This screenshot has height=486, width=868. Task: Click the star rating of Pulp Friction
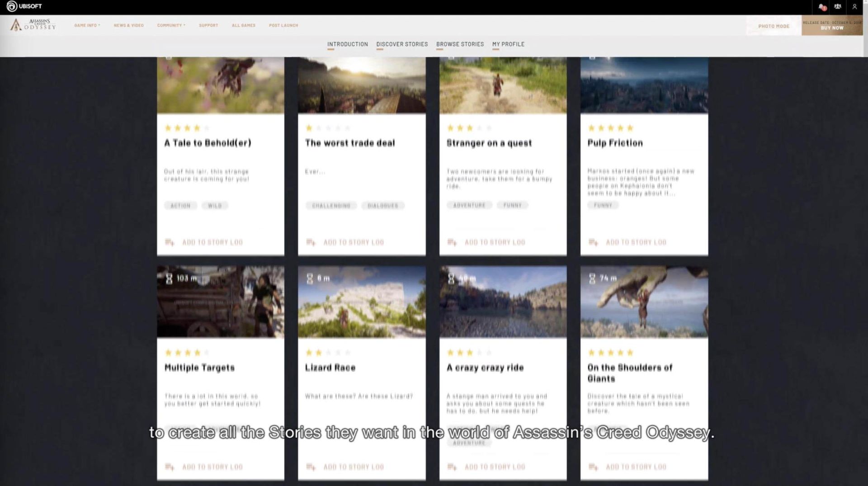point(611,128)
